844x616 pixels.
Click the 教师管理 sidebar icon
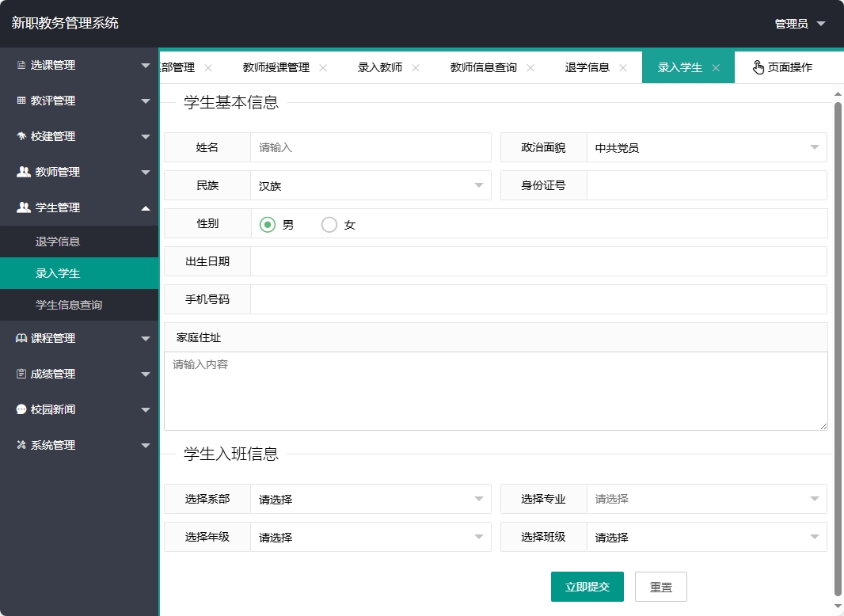coord(23,172)
